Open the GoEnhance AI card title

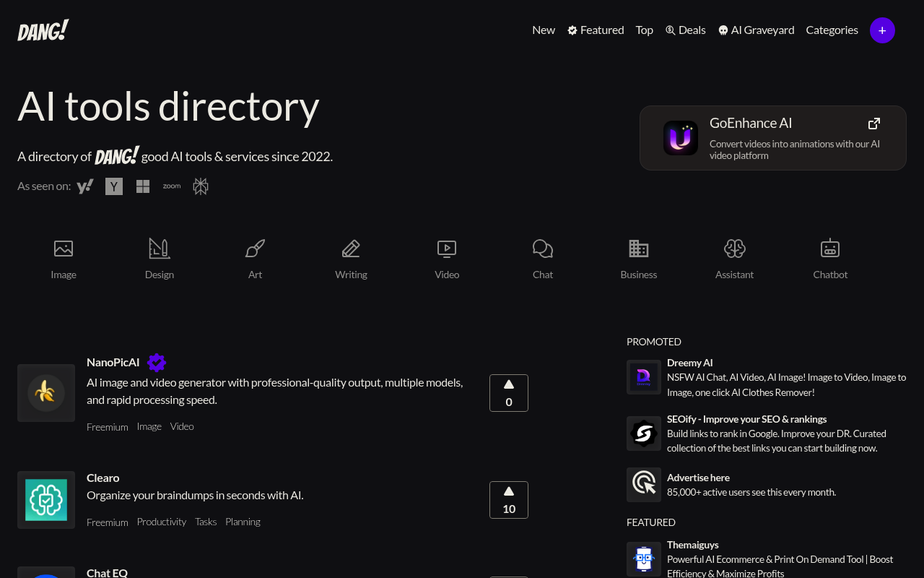pyautogui.click(x=751, y=124)
